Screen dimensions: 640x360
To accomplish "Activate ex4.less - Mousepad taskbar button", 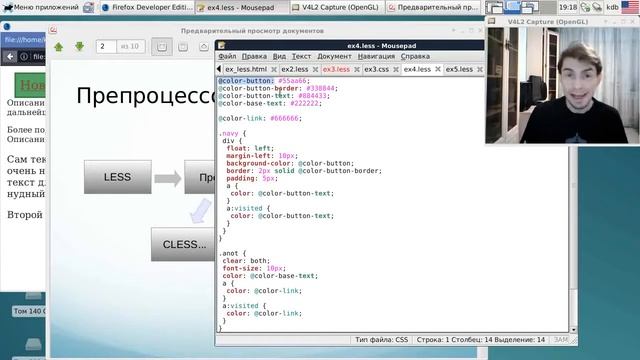I will point(242,7).
